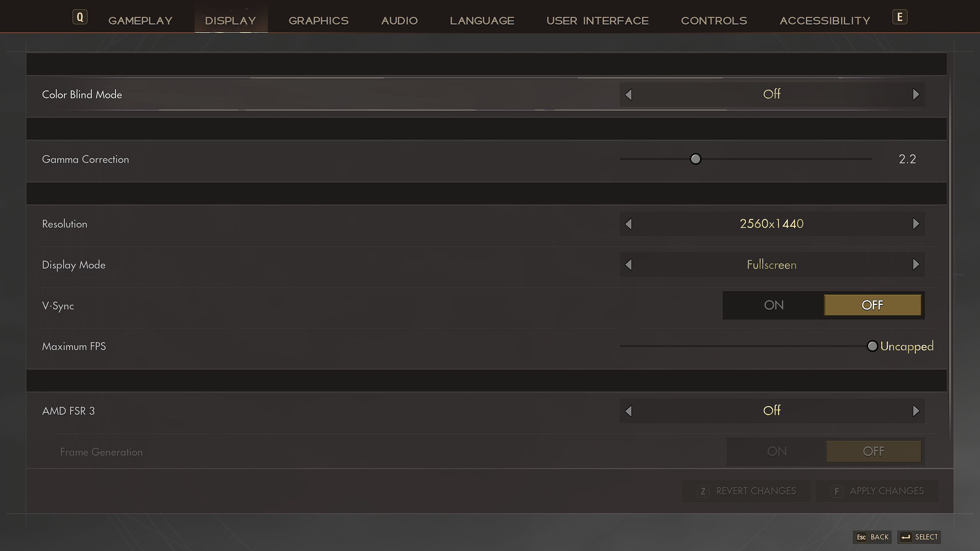
Task: Open the AMD FSR 3 Off selector
Action: click(x=771, y=411)
